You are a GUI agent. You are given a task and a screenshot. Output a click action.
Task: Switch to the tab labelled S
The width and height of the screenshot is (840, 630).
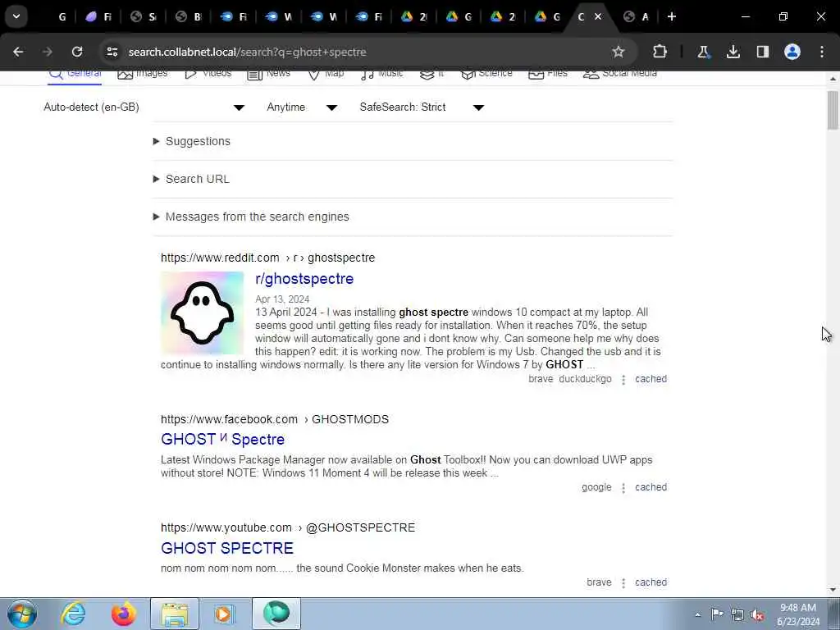144,16
